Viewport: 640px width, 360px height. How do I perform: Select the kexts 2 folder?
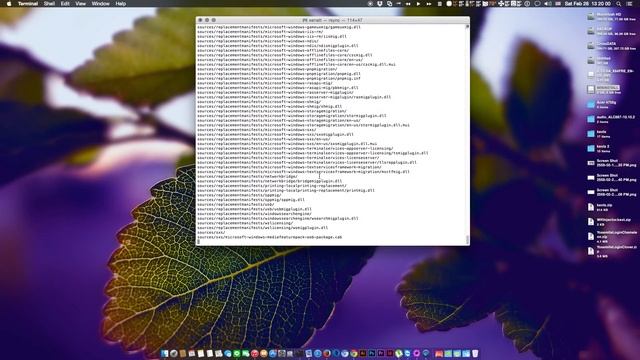[591, 149]
